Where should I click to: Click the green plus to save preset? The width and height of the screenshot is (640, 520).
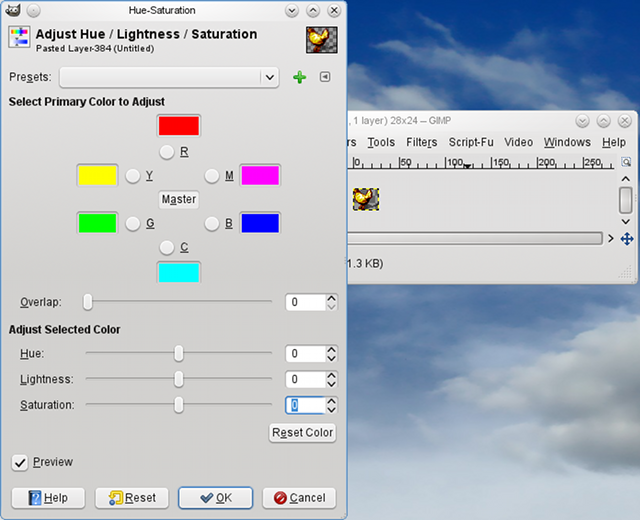coord(299,78)
